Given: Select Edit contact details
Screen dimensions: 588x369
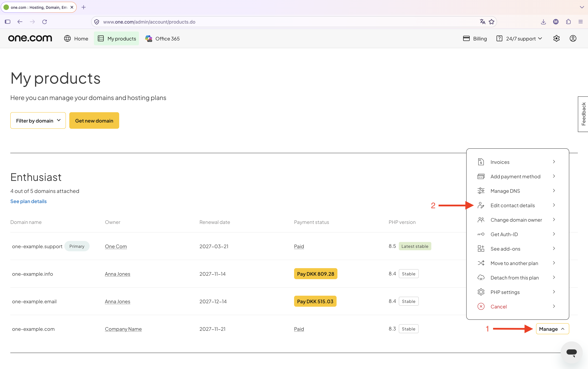Looking at the screenshot, I should (x=517, y=205).
